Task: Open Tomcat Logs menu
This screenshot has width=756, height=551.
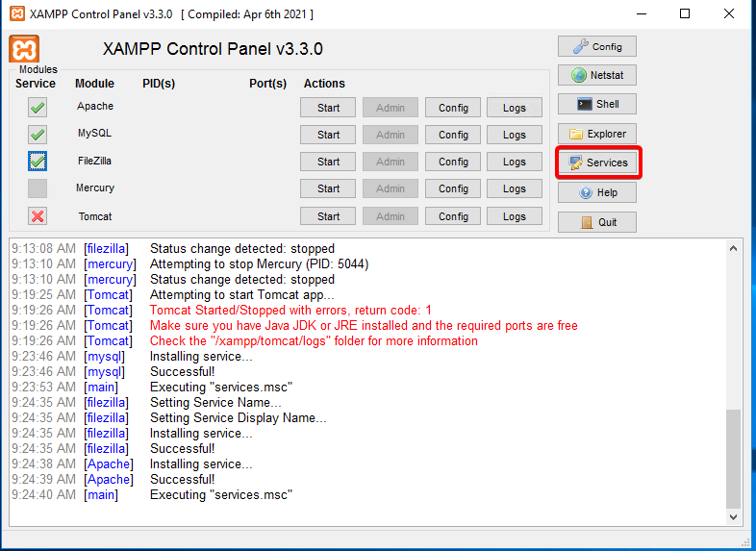Action: coord(515,216)
